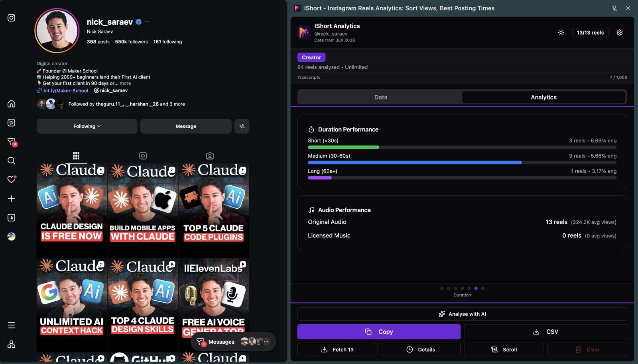This screenshot has width=638, height=364.
Task: Click 13/13 reels counter button
Action: pos(590,33)
